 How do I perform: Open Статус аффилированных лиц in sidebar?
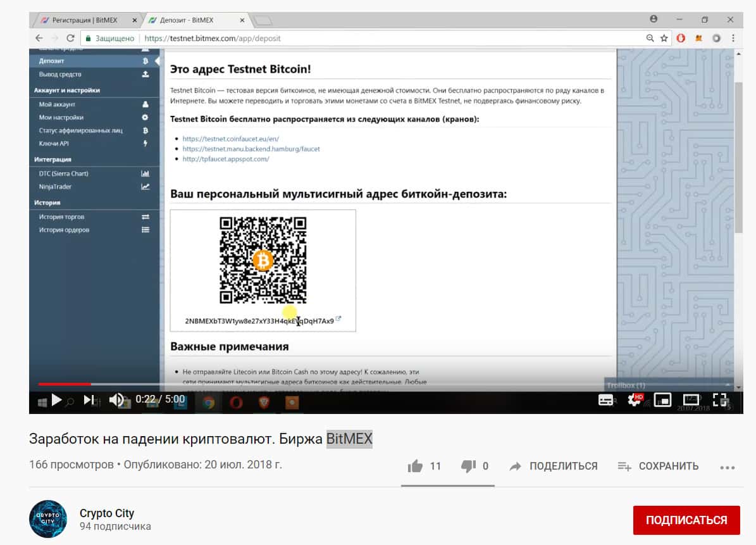(x=94, y=130)
